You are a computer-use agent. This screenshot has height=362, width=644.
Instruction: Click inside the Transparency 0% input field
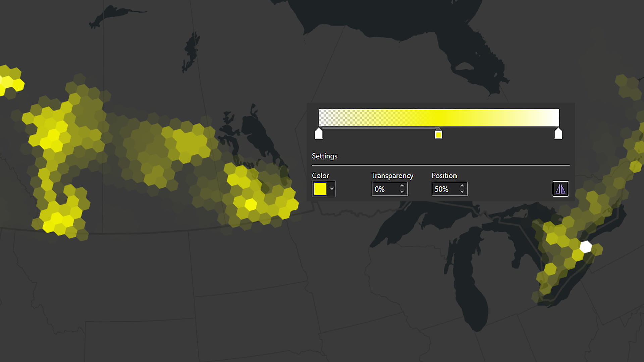386,189
